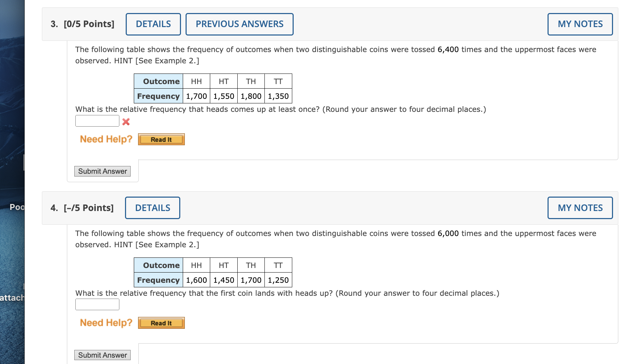This screenshot has height=364, width=625.
Task: Submit Answer for question 3
Action: pos(102,171)
